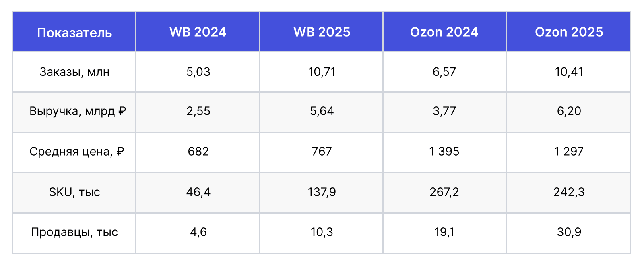
Task: Click the Ozon 2025 column header
Action: pyautogui.click(x=569, y=32)
